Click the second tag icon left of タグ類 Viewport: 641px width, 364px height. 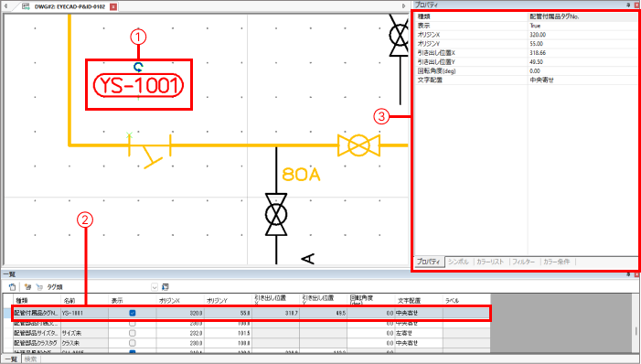[x=39, y=287]
